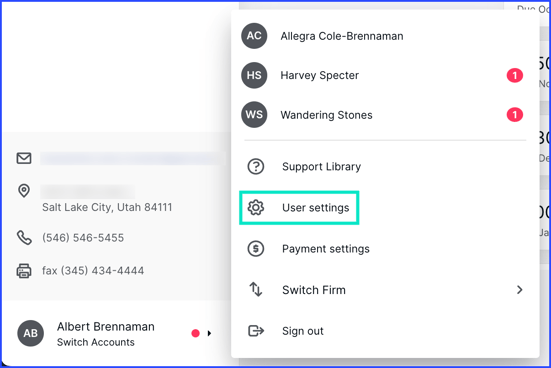
Task: Click the phone number (546) 546-5455
Action: tap(83, 238)
